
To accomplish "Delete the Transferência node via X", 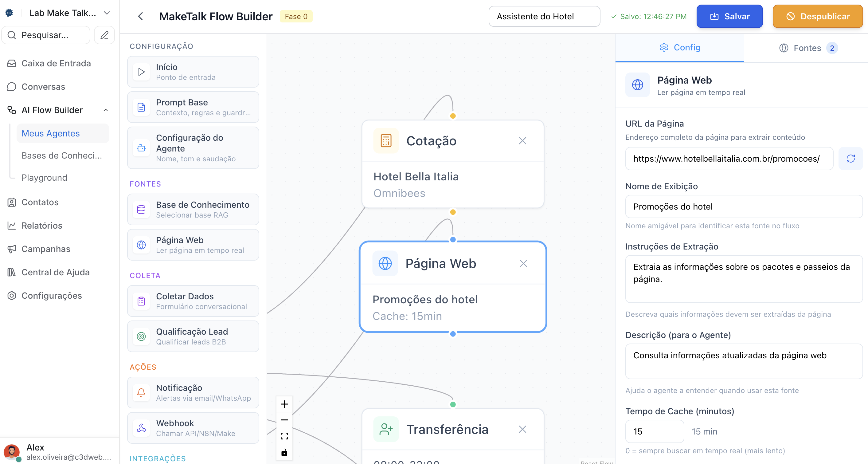I will click(522, 429).
